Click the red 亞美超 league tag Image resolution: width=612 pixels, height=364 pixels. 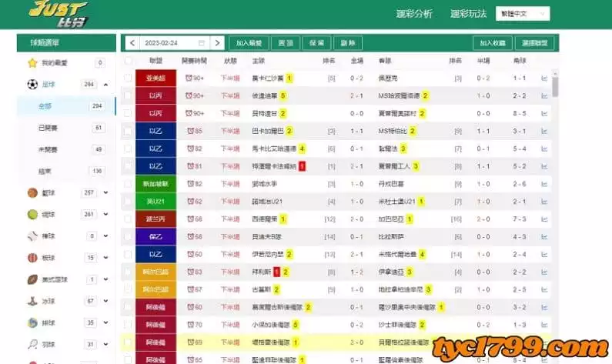(156, 78)
